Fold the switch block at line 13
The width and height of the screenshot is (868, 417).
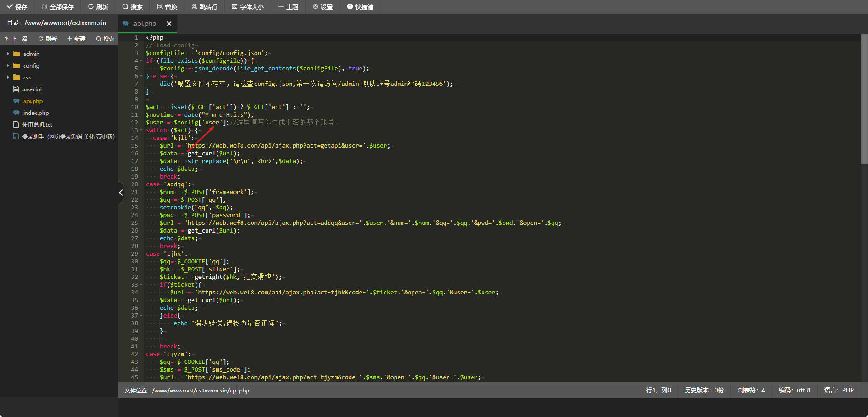coord(141,130)
